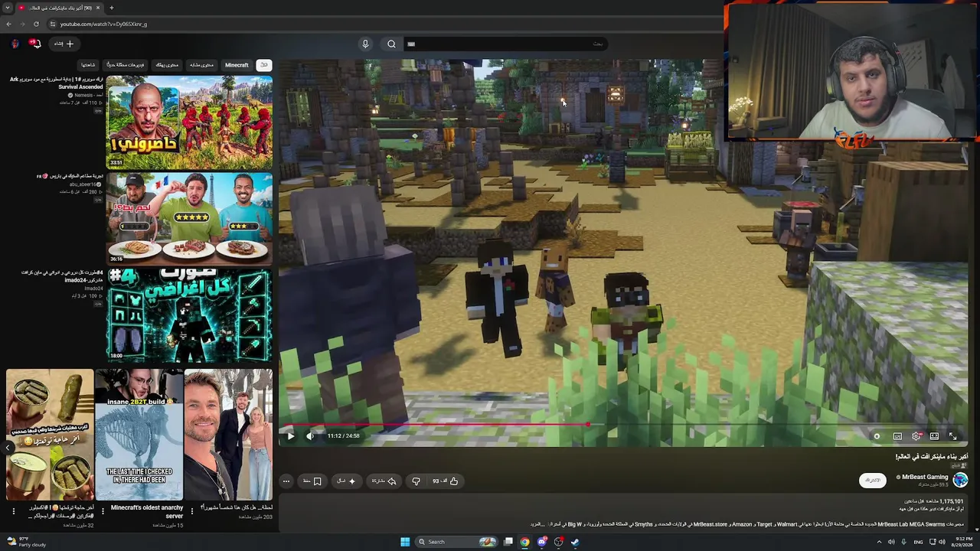Save the video with bookmark button
Viewport: 980px width, 551px height.
tap(312, 481)
